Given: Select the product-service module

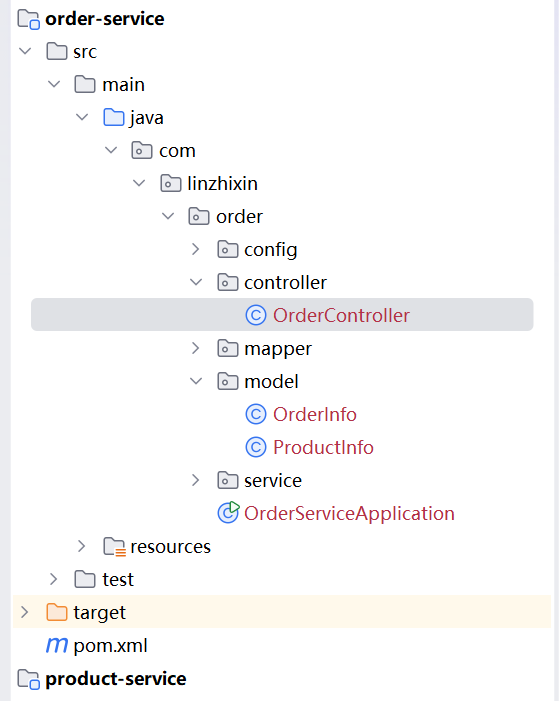Looking at the screenshot, I should [116, 679].
